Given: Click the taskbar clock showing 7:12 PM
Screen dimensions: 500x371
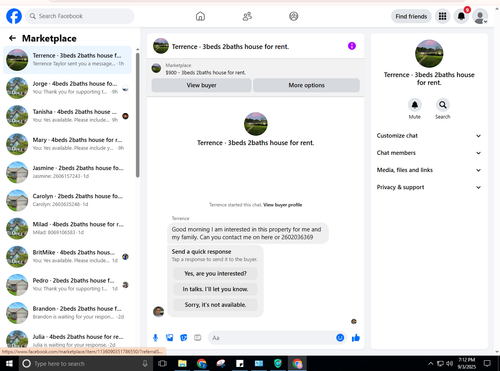Looking at the screenshot, I should pyautogui.click(x=467, y=363).
